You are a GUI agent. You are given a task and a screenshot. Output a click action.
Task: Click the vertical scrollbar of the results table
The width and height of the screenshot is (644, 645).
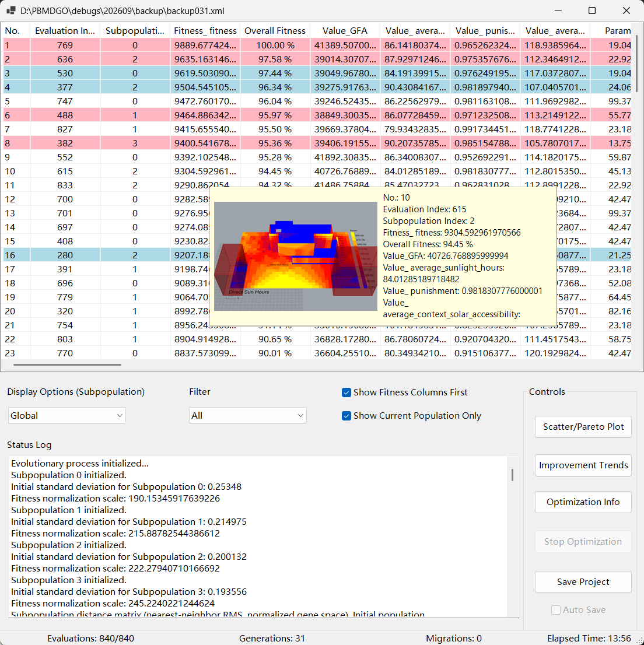(636, 64)
